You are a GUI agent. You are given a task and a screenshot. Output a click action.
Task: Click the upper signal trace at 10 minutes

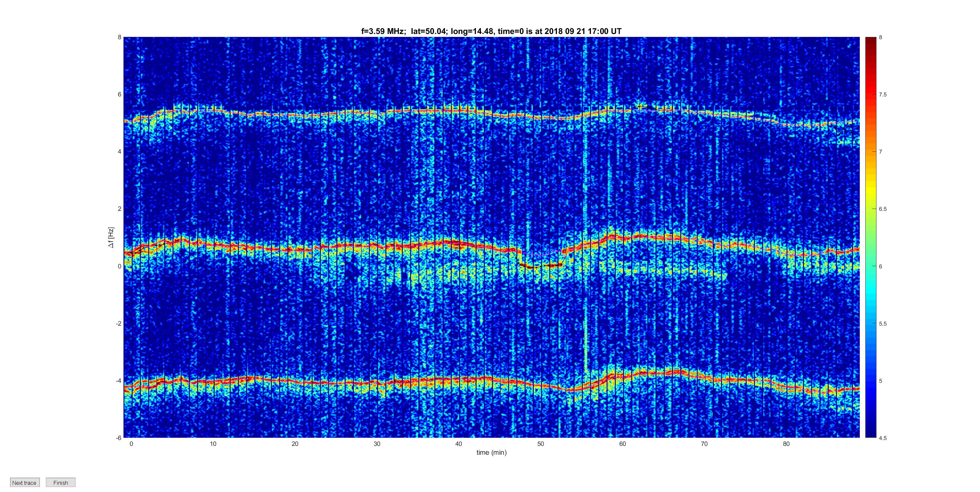tap(213, 110)
